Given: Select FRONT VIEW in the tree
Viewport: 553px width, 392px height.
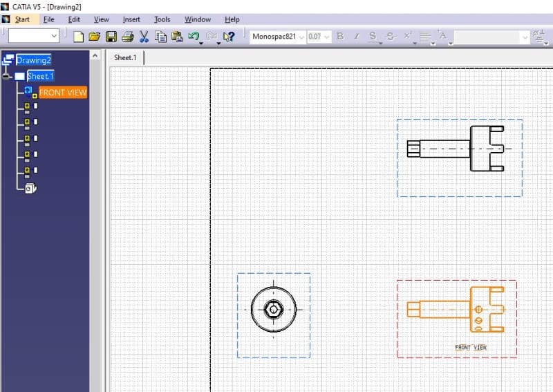Looking at the screenshot, I should 63,93.
